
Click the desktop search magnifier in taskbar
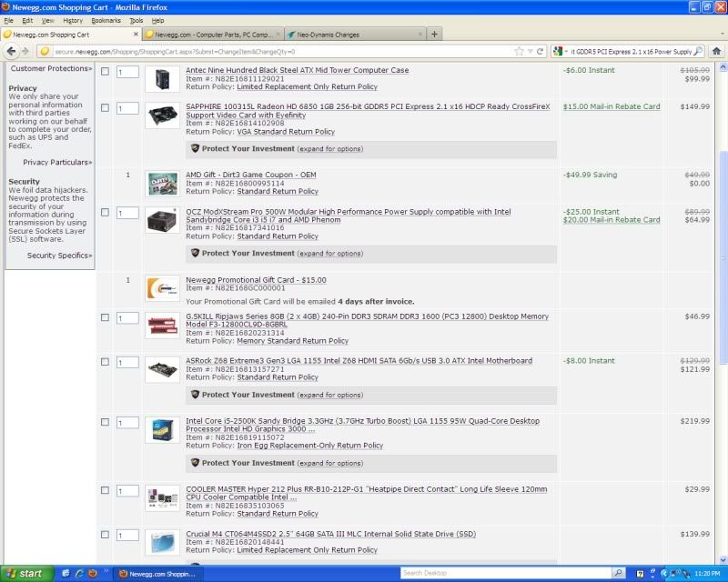[x=619, y=573]
